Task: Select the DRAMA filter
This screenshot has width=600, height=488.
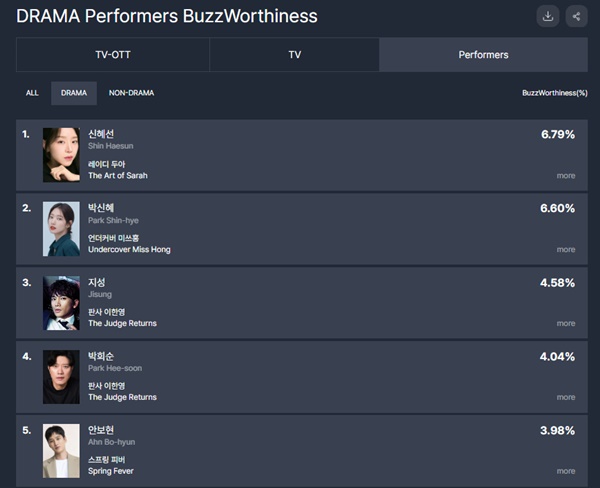Action: pos(74,93)
